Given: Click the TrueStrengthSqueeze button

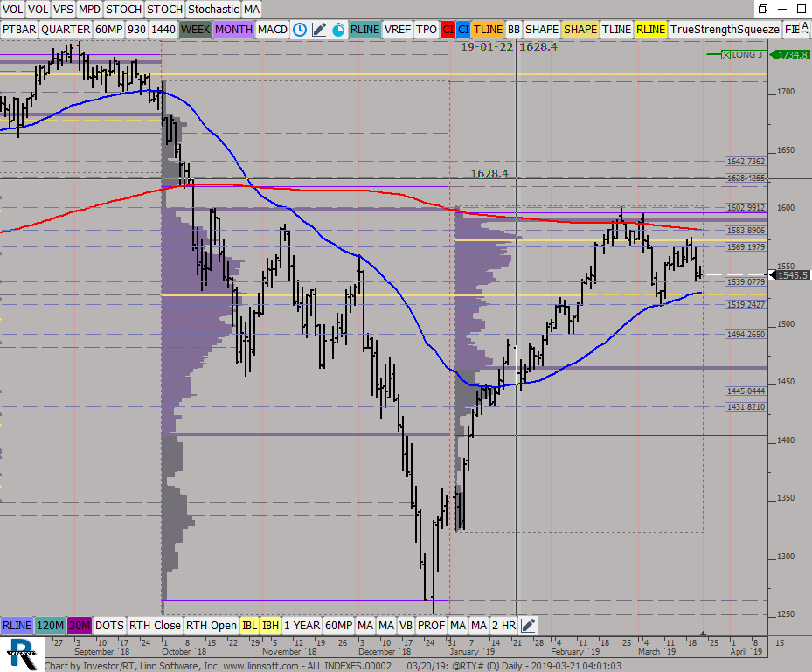Looking at the screenshot, I should 725,29.
